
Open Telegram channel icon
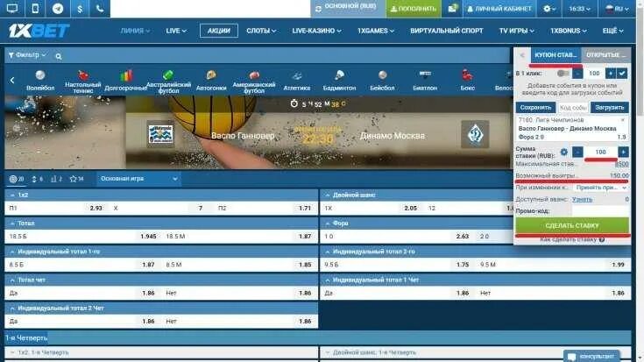pyautogui.click(x=58, y=8)
